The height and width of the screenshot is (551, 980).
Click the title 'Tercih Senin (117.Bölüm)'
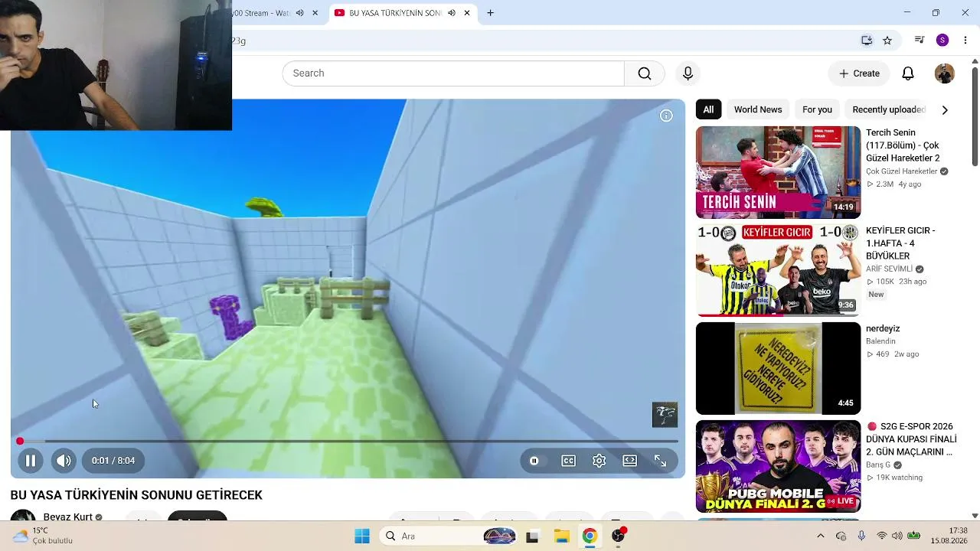[x=903, y=145]
